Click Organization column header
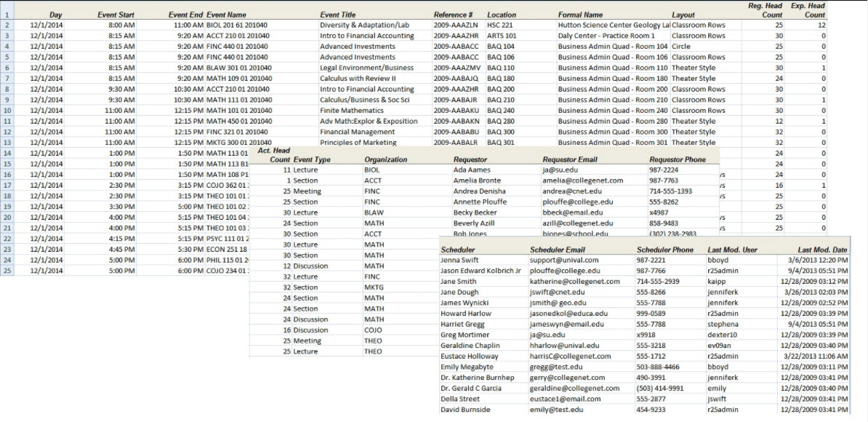Image resolution: width=868 pixels, height=422 pixels. 386,159
